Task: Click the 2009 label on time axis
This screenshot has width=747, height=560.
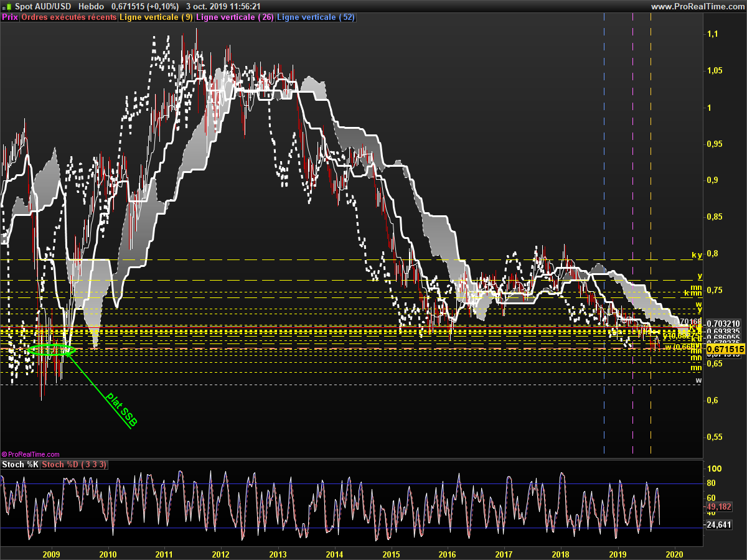Action: point(51,554)
